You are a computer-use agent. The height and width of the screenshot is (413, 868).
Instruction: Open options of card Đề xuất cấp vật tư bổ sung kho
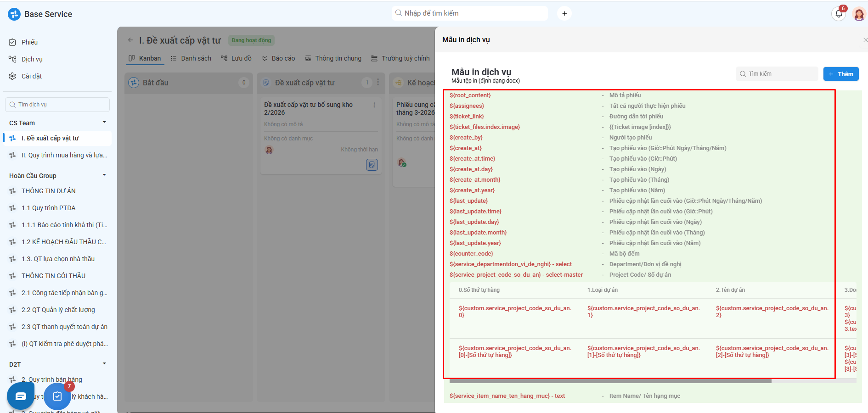tap(374, 105)
